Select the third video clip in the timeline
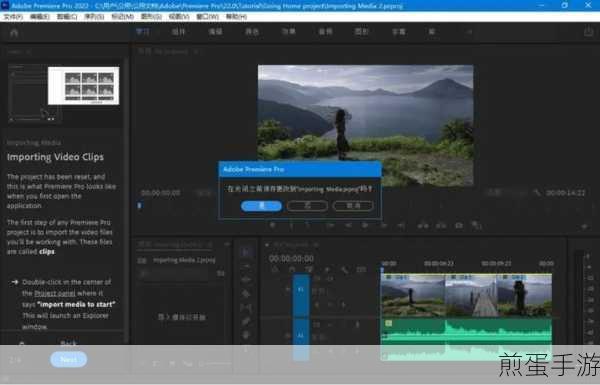The width and height of the screenshot is (600, 385). [x=524, y=295]
